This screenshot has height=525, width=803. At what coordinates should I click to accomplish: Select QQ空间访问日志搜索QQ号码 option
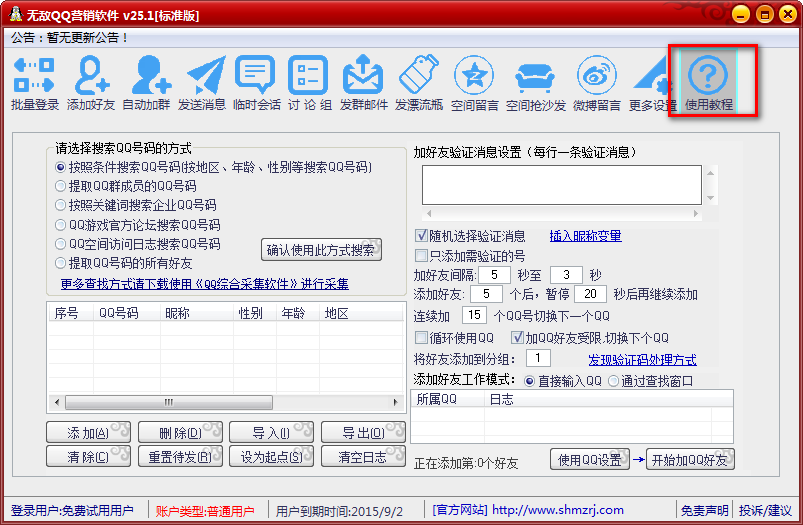(60, 244)
